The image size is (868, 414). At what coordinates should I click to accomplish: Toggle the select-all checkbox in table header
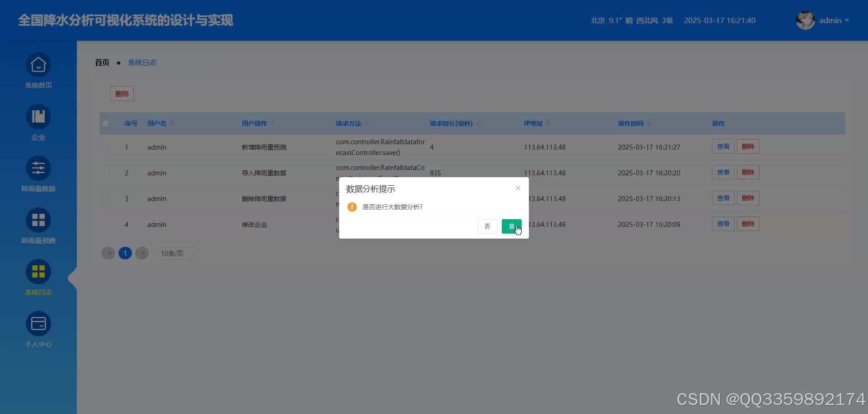point(105,123)
